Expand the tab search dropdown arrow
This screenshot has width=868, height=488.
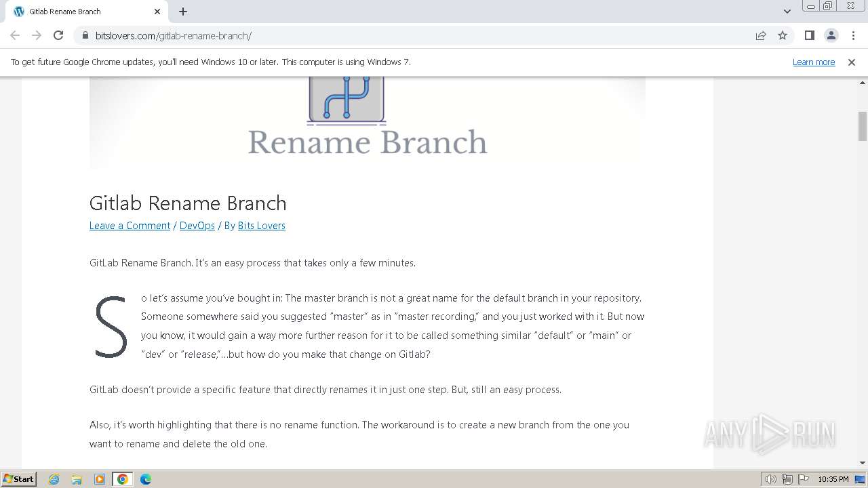coord(787,12)
